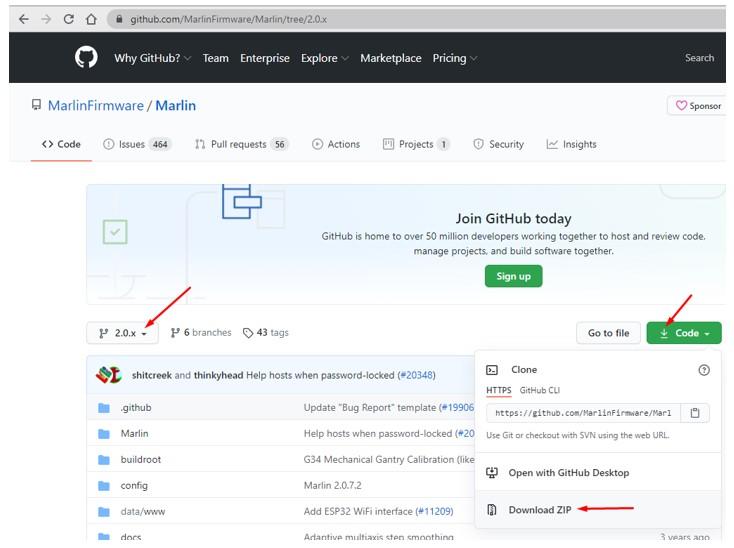Switch to the Issues tab
The image size is (734, 548).
pyautogui.click(x=137, y=144)
